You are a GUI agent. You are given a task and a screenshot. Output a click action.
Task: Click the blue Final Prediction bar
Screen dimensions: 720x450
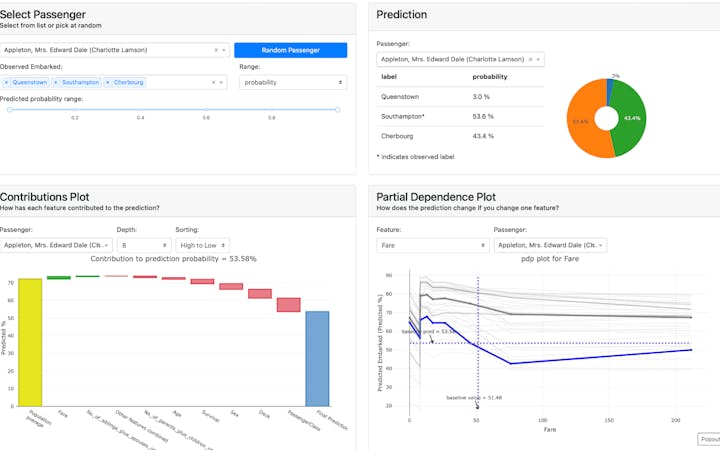click(317, 359)
